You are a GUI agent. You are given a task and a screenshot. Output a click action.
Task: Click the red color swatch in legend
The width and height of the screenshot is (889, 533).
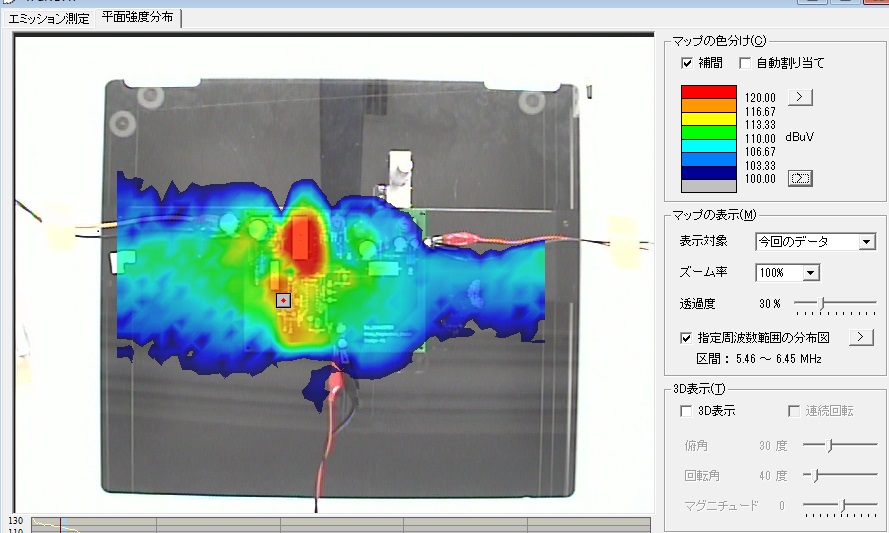pyautogui.click(x=708, y=92)
